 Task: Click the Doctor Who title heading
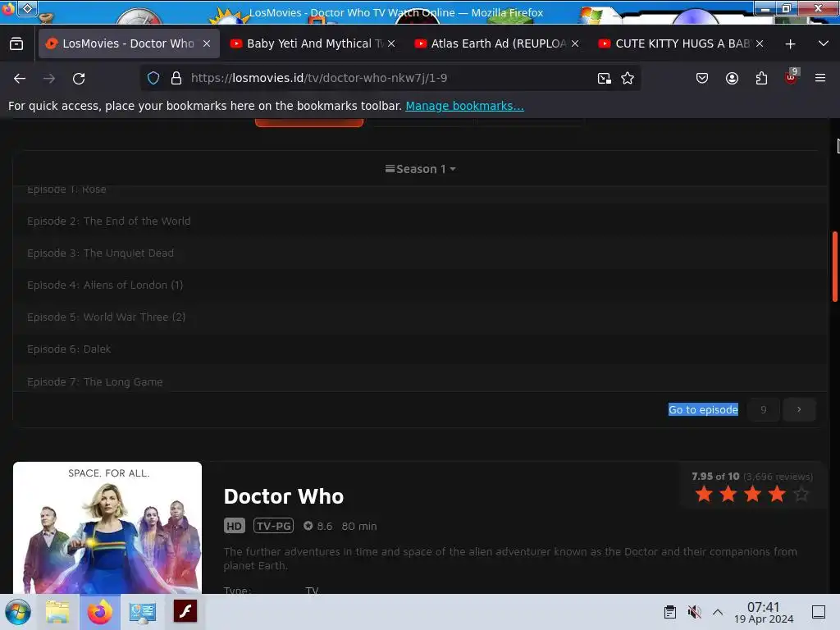tap(283, 496)
